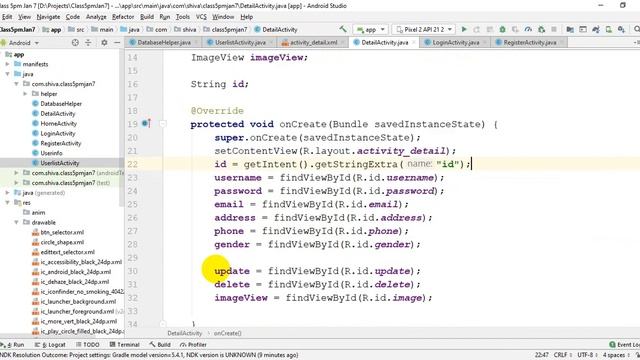Select the anim folder in res
640x360 pixels.
(38, 212)
